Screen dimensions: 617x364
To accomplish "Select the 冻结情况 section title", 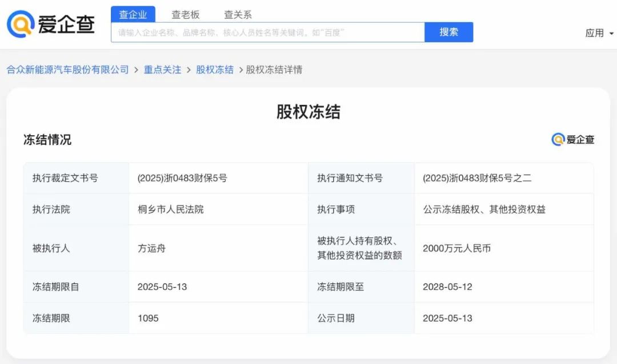I will (x=47, y=140).
